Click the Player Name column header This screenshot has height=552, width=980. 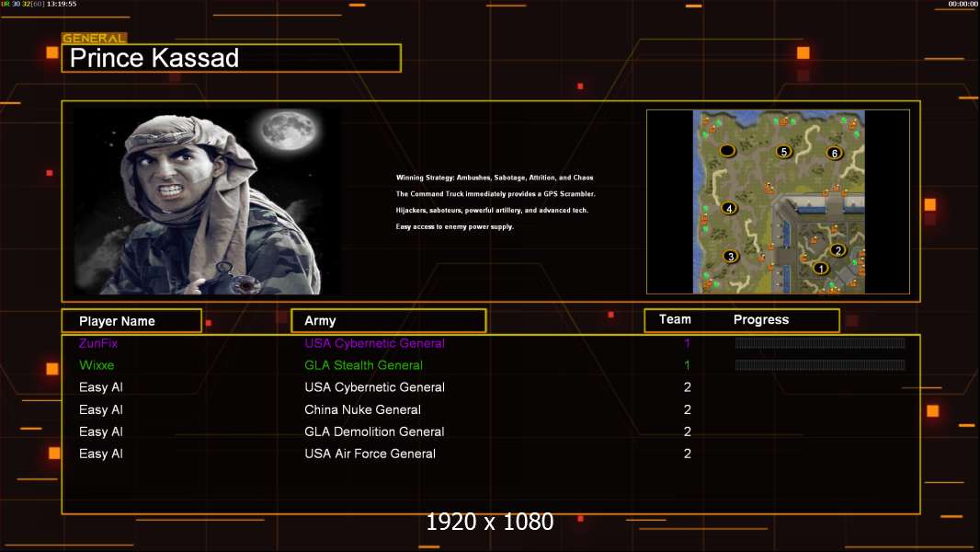[131, 321]
